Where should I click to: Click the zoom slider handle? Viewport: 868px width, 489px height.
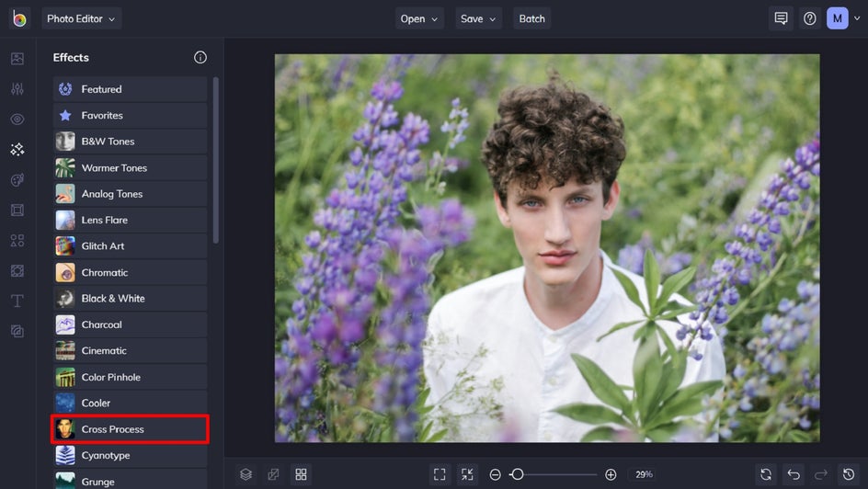(x=517, y=474)
